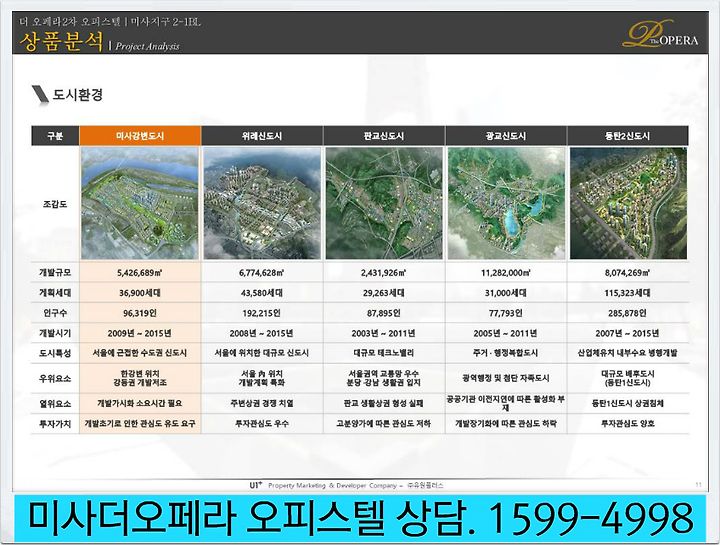The width and height of the screenshot is (720, 545).
Task: Select the 동탄2신도시 bird's-eye image
Action: (x=628, y=203)
